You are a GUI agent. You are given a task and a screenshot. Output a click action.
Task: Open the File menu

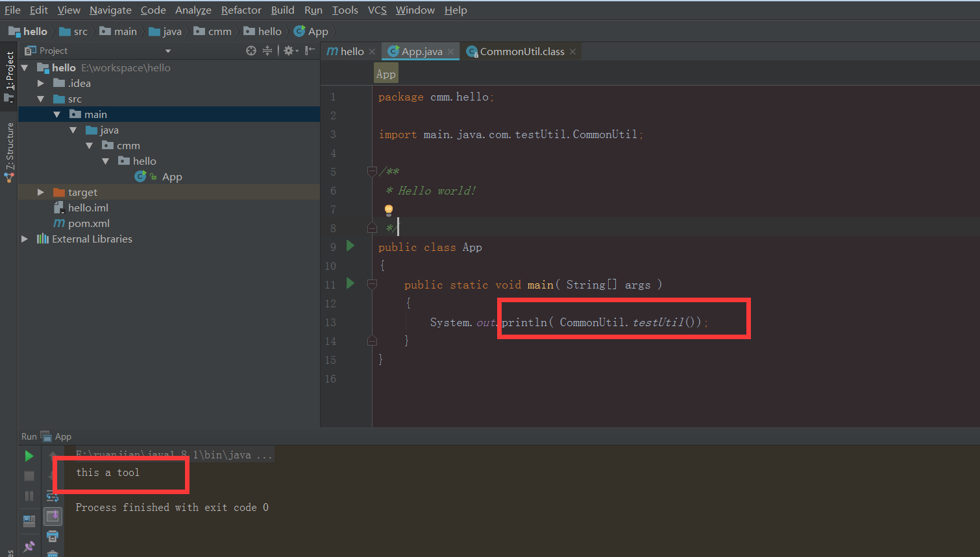[12, 10]
